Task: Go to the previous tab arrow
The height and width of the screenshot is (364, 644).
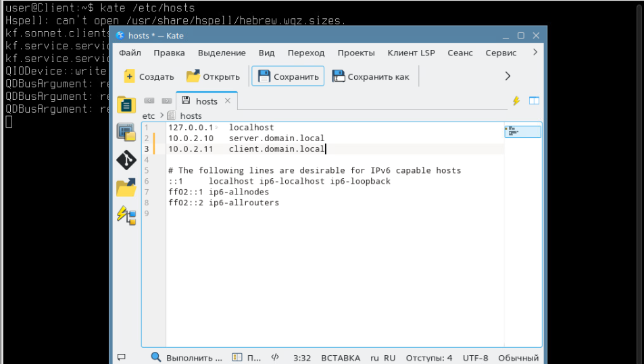Action: click(x=149, y=101)
